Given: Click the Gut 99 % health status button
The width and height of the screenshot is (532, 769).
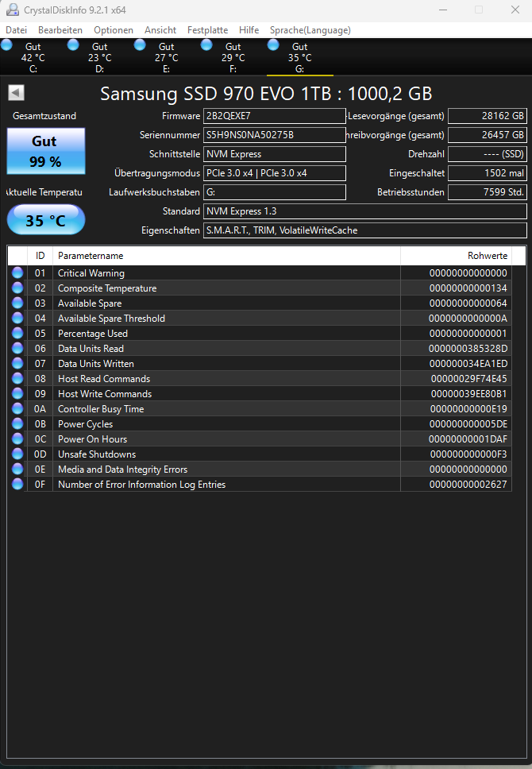Looking at the screenshot, I should 46,151.
